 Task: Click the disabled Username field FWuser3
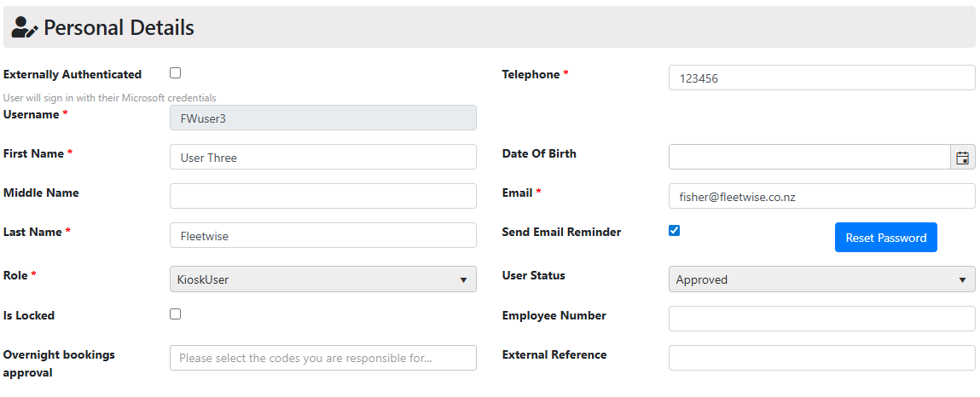(323, 118)
